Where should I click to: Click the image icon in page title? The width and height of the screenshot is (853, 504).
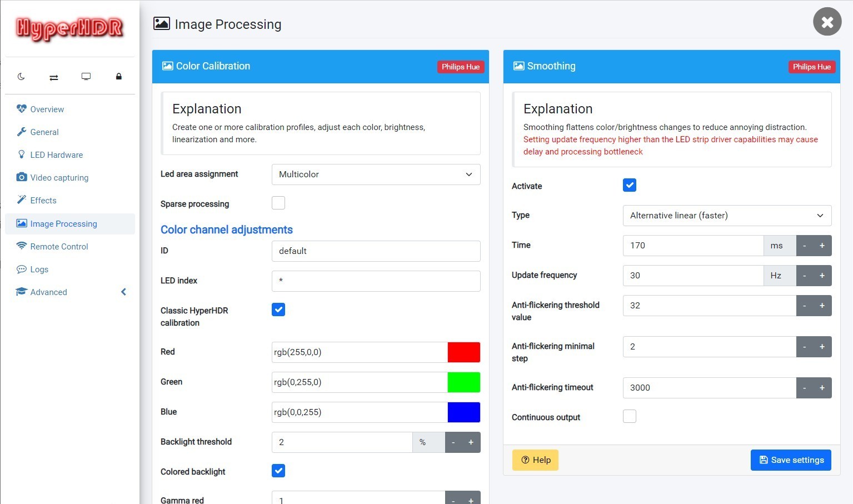[162, 23]
